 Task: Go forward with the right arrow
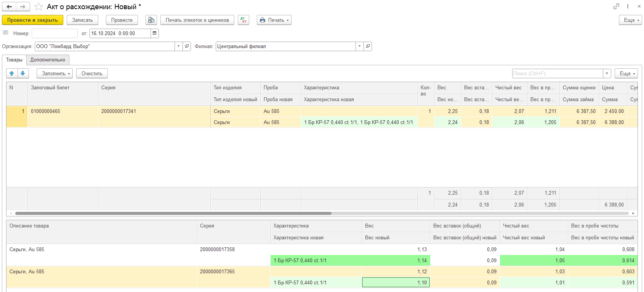(23, 6)
